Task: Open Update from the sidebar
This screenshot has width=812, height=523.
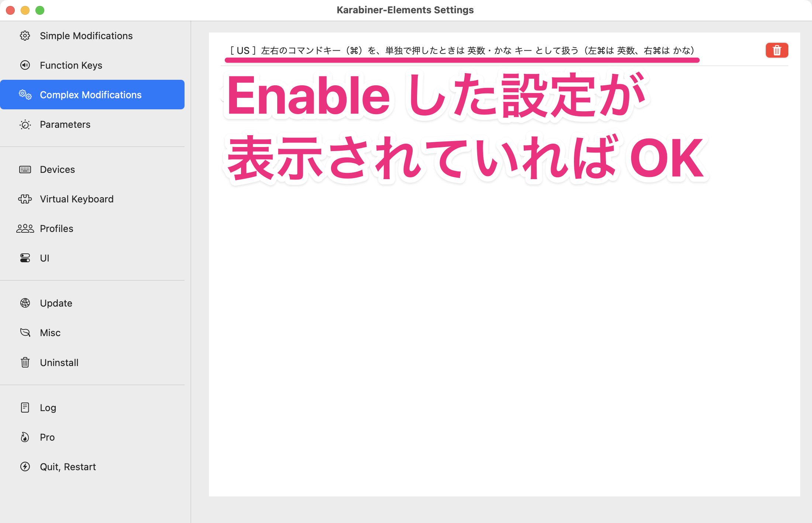Action: pos(56,303)
